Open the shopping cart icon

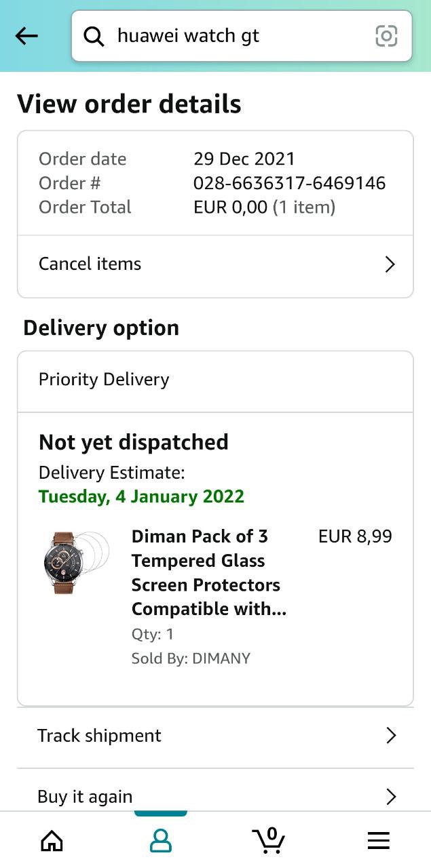pos(269,840)
